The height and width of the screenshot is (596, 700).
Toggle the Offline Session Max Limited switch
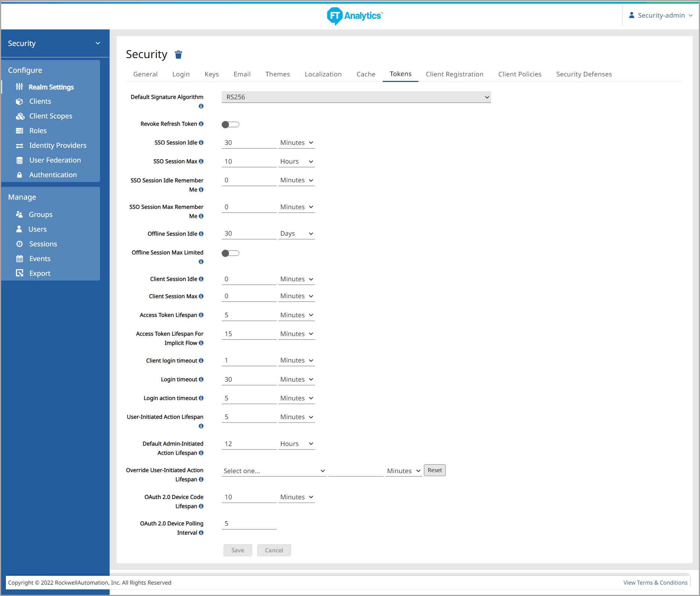[231, 253]
